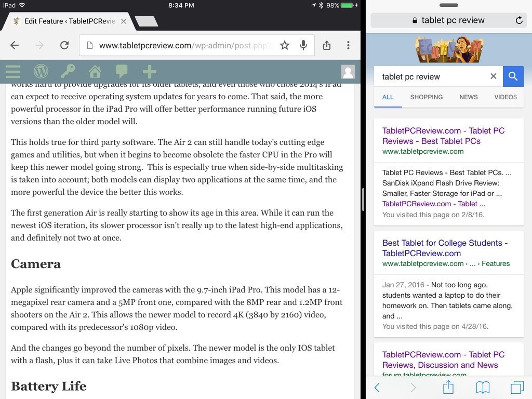Open 'TabletPCReview.com - Tablet ...' sublink

click(434, 204)
